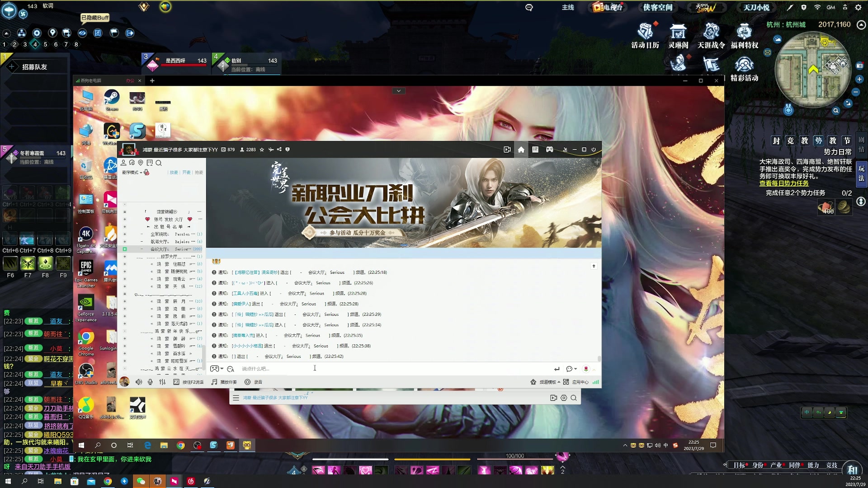This screenshot has height=488, width=868.
Task: Open the 天刀小悦 top menu item
Action: point(756,7)
